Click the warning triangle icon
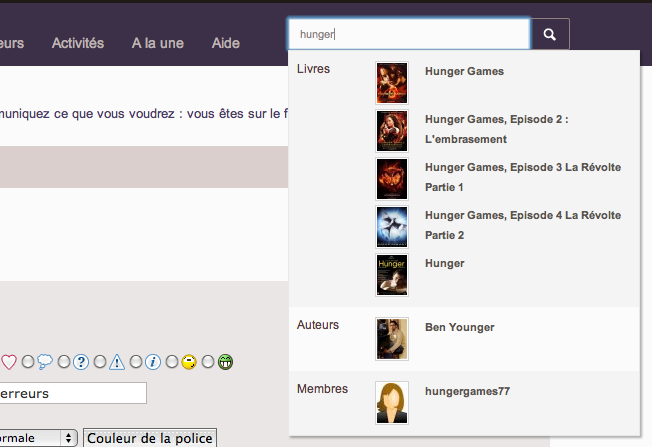This screenshot has height=447, width=652. pyautogui.click(x=117, y=362)
